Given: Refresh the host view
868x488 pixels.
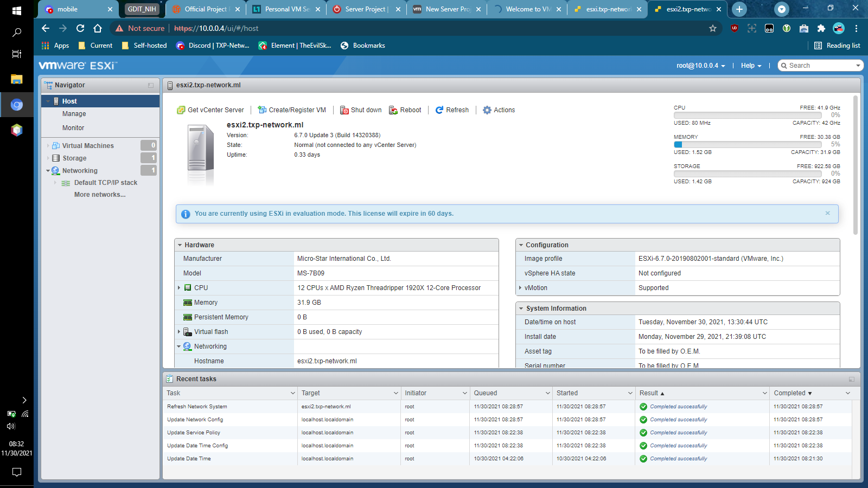Looking at the screenshot, I should coord(439,110).
